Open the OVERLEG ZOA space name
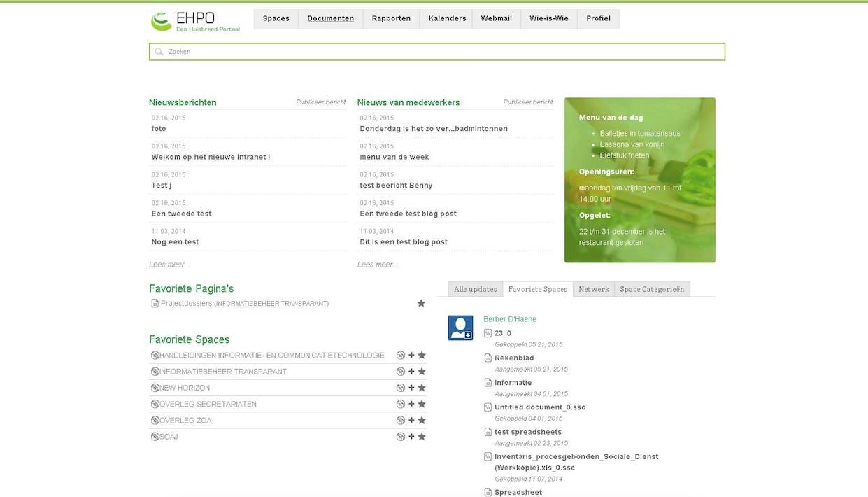The width and height of the screenshot is (868, 497). point(185,421)
